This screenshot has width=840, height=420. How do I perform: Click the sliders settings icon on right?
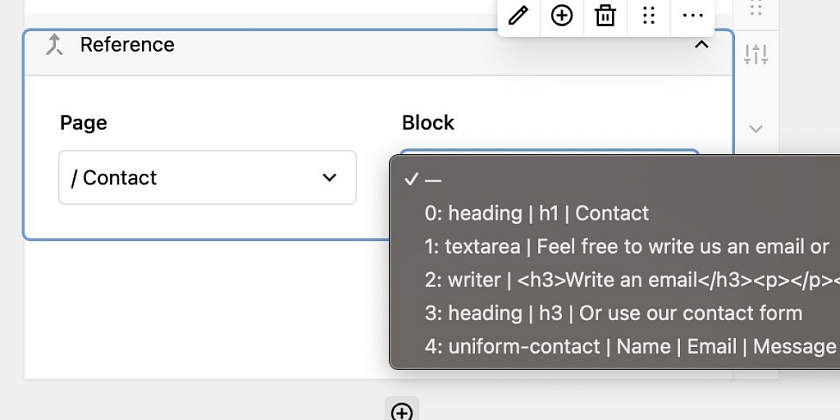(756, 54)
